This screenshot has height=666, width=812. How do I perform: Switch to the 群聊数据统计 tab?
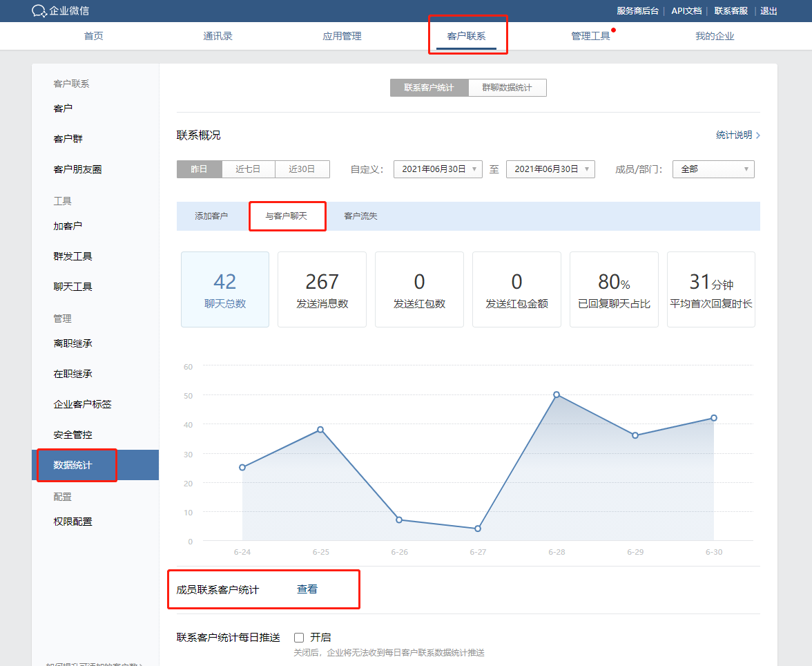point(507,88)
